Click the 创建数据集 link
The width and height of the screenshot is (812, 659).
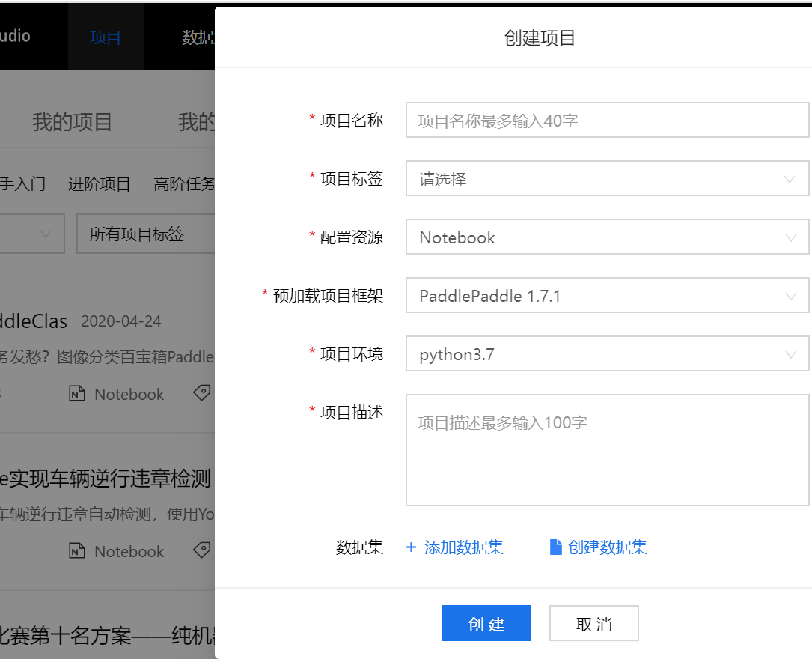point(606,547)
